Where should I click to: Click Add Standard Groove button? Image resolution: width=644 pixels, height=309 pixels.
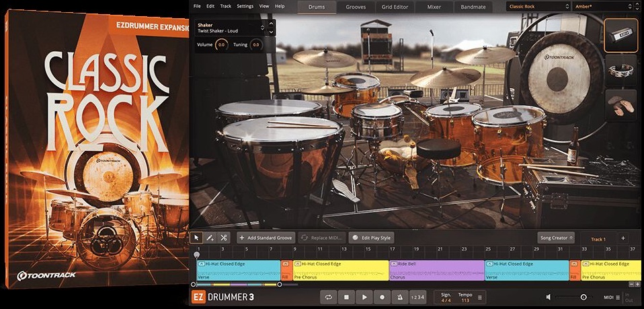(x=265, y=238)
